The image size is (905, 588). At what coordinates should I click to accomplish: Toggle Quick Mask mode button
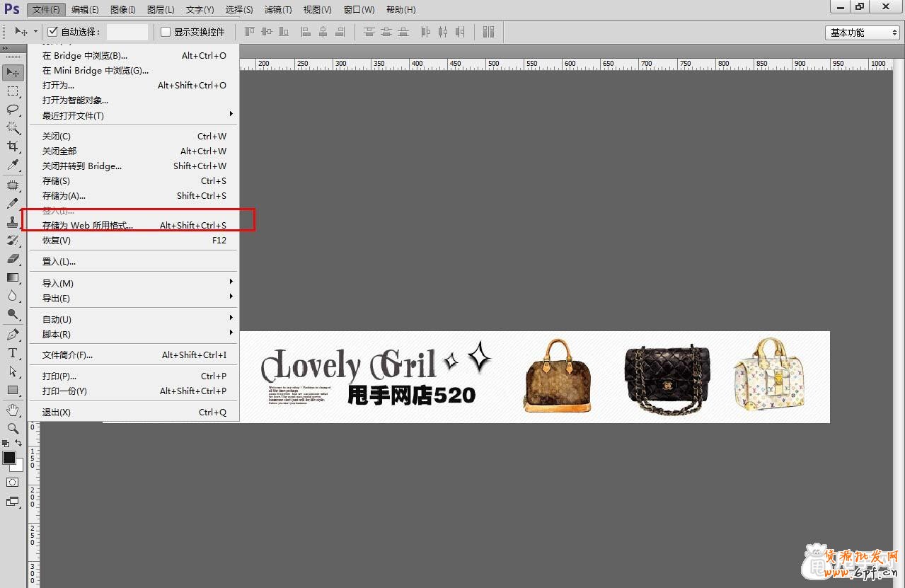pyautogui.click(x=13, y=482)
